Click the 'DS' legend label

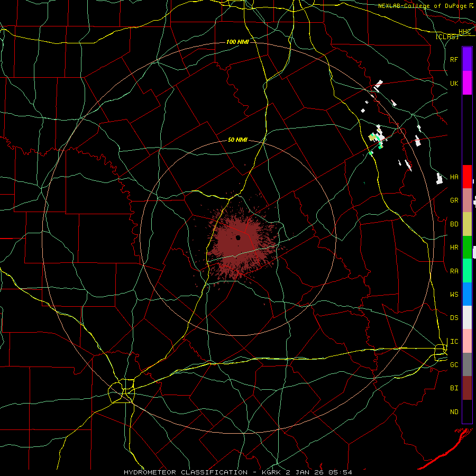click(454, 318)
